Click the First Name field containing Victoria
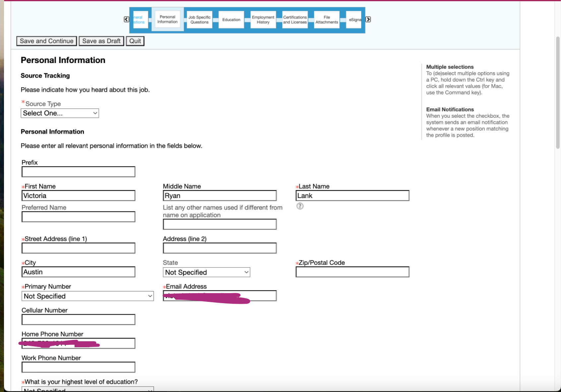561x392 pixels. point(78,196)
